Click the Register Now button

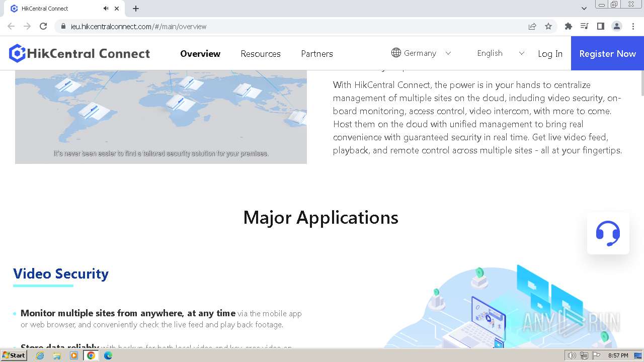click(607, 53)
